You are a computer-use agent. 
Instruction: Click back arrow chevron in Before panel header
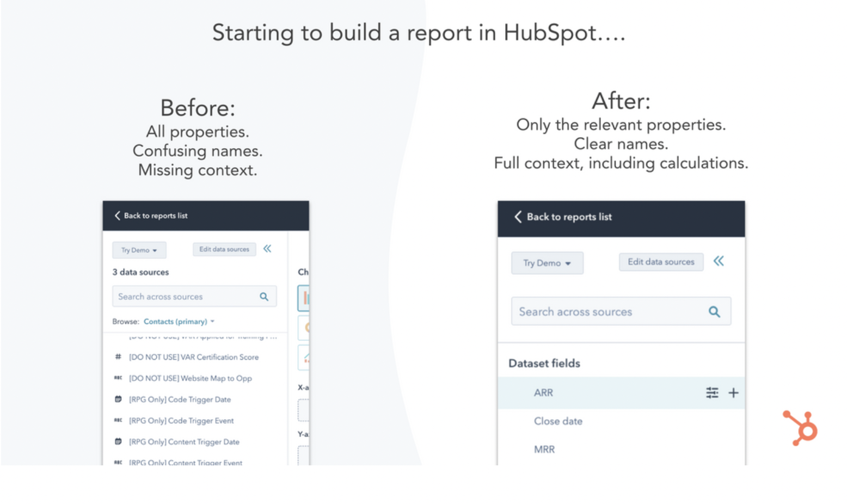pos(117,216)
